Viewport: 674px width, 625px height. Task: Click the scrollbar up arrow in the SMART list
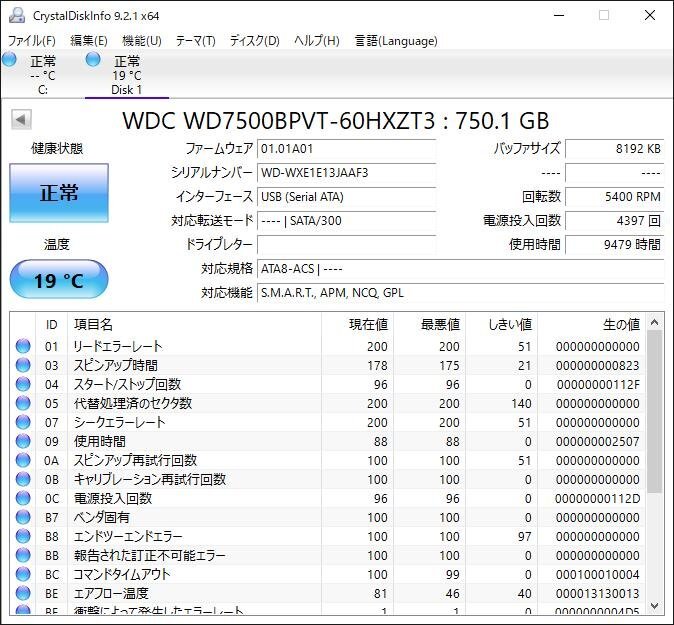point(654,322)
